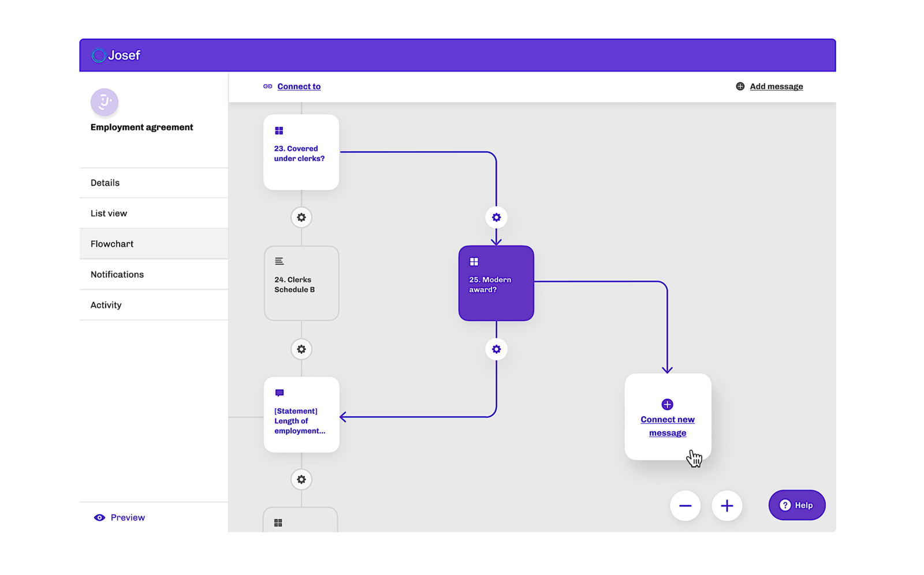The width and height of the screenshot is (924, 575).
Task: Click the Josef logo in header
Action: tap(116, 55)
